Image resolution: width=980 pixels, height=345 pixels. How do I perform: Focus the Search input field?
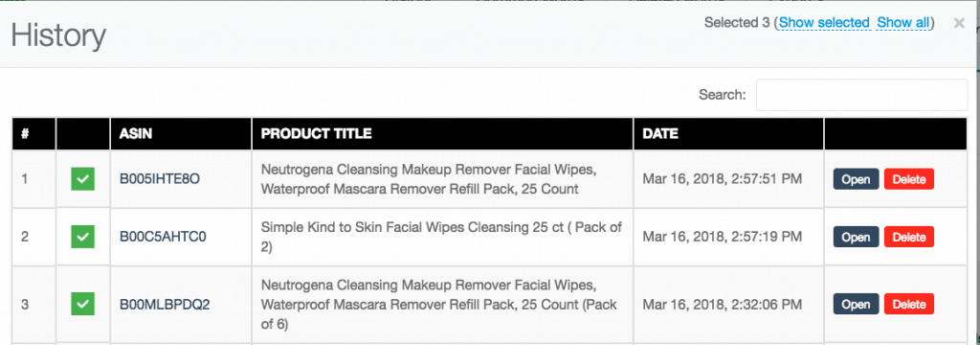click(x=862, y=95)
